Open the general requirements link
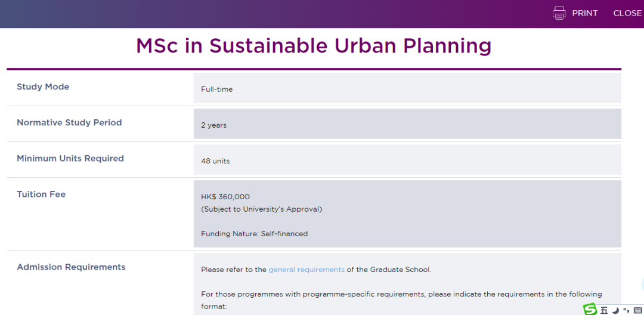 pyautogui.click(x=306, y=270)
